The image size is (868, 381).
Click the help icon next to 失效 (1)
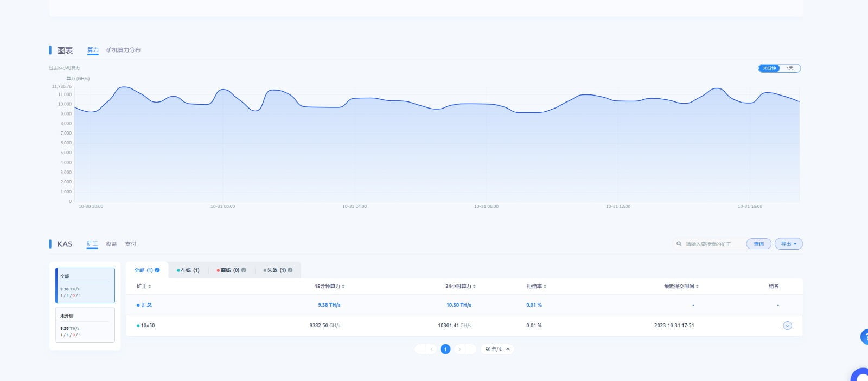pyautogui.click(x=290, y=270)
